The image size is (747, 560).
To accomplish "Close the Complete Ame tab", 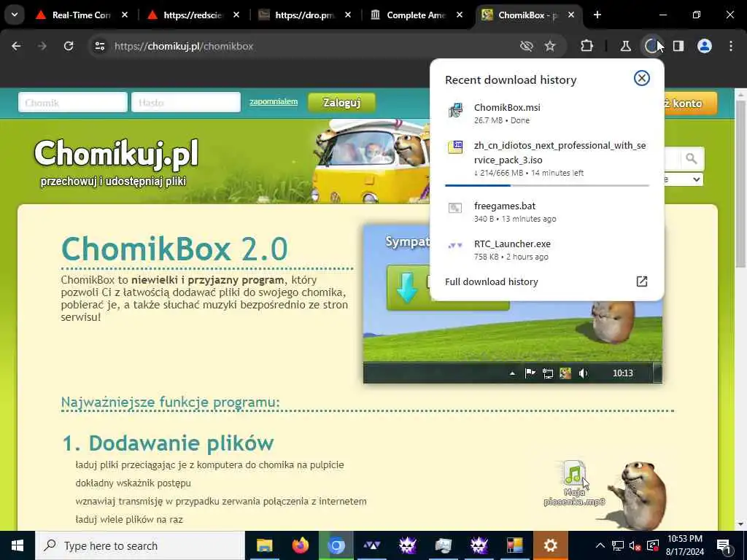I will click(460, 15).
